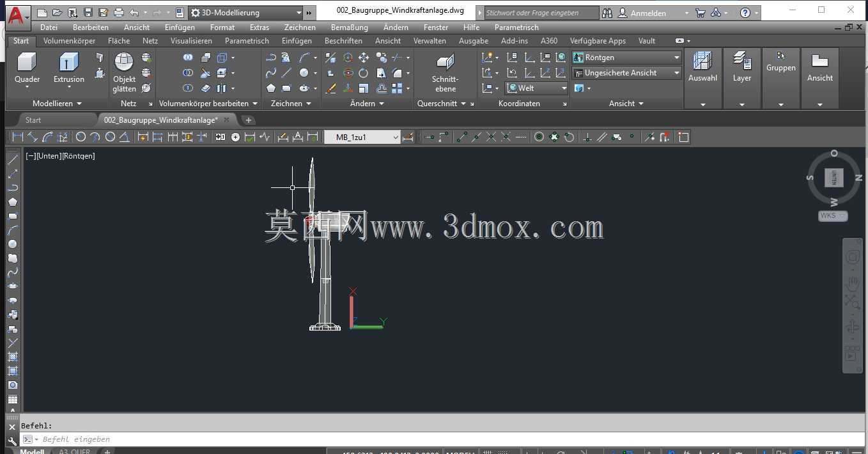Click the Stichwort oder Frage search field
868x454 pixels.
[x=541, y=13]
